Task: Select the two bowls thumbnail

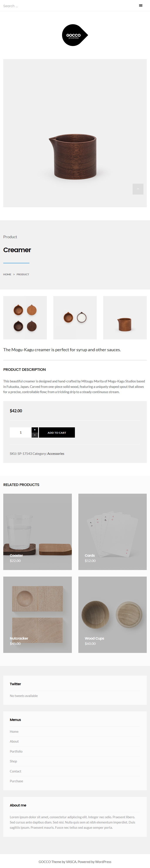Action: [75, 317]
